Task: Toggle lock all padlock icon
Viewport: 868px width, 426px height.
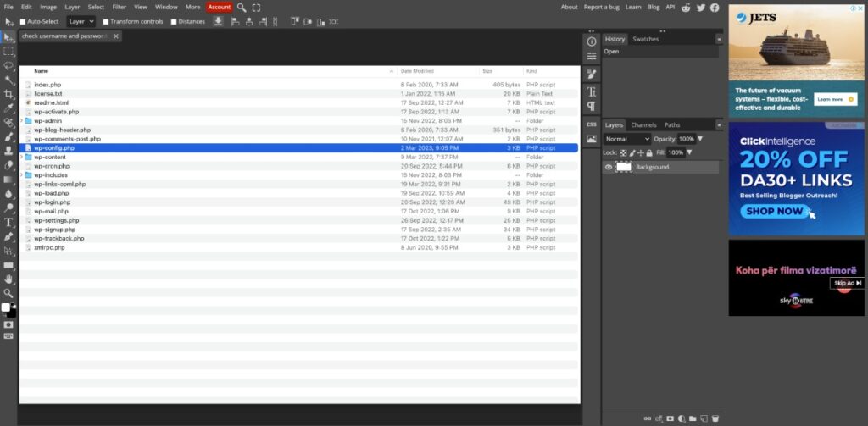Action: coord(648,152)
